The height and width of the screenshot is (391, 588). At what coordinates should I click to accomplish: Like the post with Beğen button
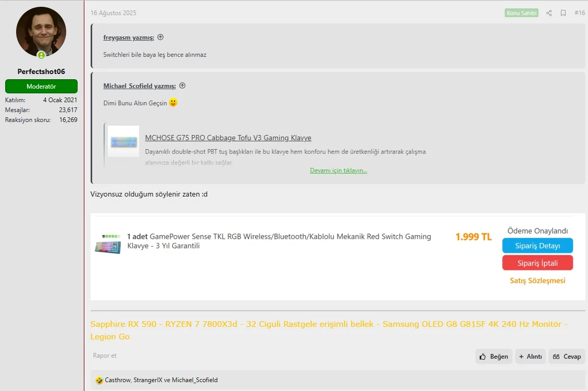pyautogui.click(x=494, y=357)
